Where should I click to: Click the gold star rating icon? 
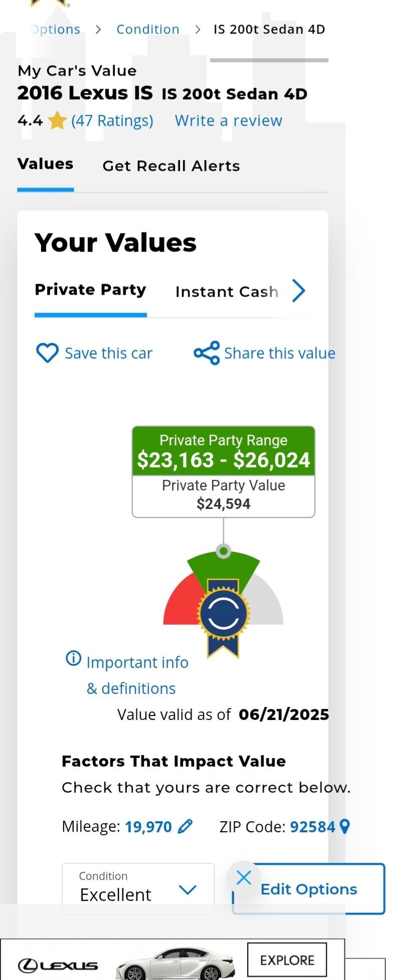point(57,121)
